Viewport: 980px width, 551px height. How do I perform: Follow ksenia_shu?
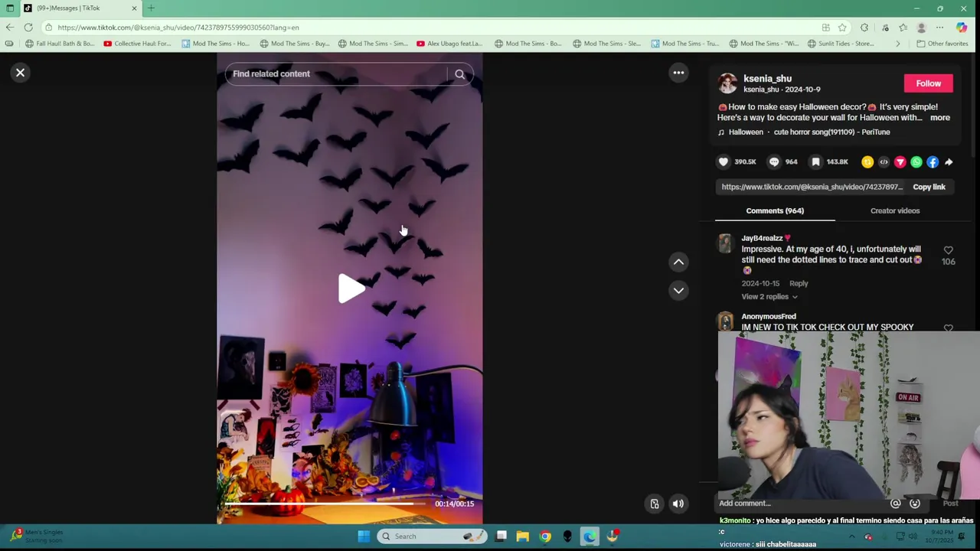(928, 83)
